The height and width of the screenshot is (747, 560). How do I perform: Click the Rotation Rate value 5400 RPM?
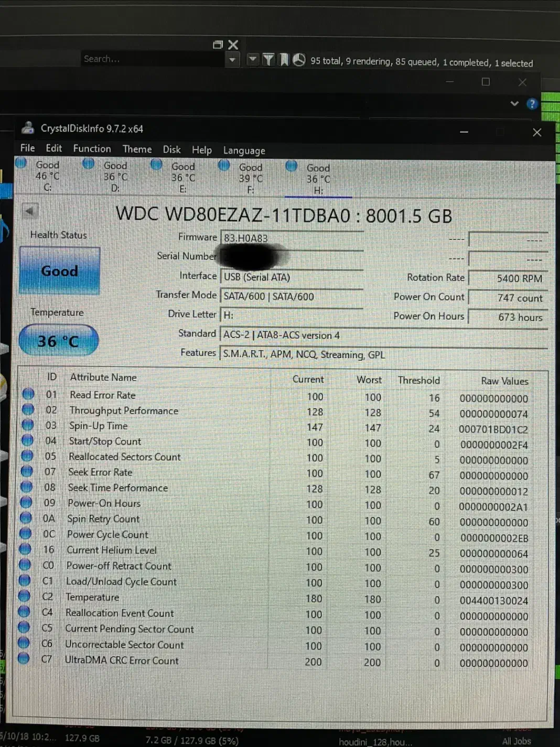click(x=508, y=278)
